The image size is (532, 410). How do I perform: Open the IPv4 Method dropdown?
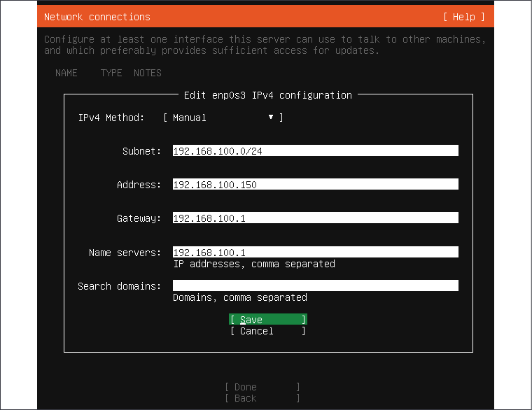tap(223, 118)
